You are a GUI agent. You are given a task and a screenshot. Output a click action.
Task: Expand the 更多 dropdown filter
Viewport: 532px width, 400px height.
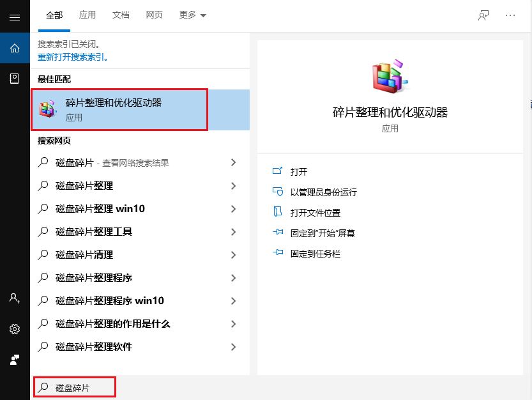(x=193, y=15)
